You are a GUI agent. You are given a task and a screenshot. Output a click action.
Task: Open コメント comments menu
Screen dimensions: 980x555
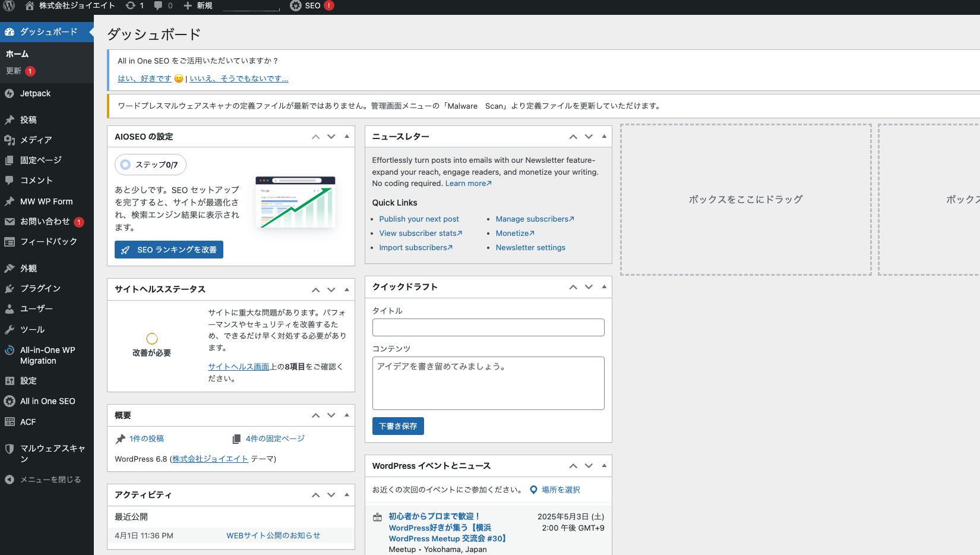tap(47, 180)
